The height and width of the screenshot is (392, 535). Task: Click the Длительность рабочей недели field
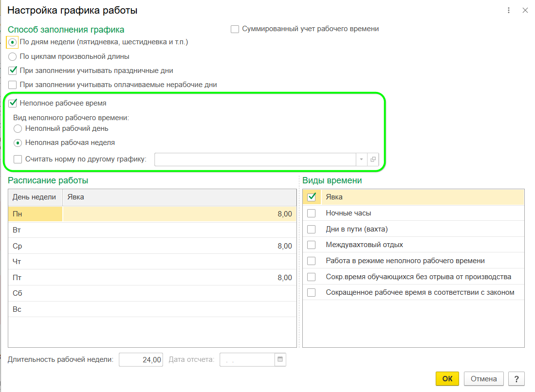(141, 360)
